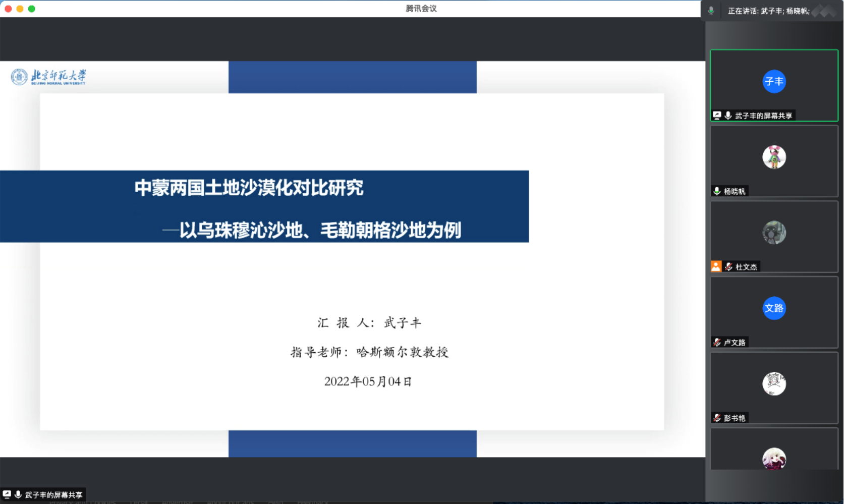Click the mic icon in the bottom-left share banner
The height and width of the screenshot is (504, 844).
tap(19, 494)
